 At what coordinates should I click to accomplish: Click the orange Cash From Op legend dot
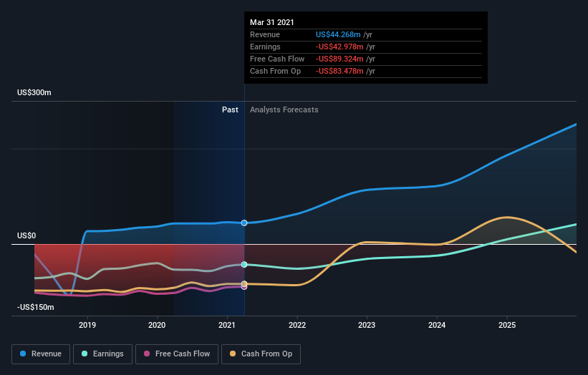click(233, 354)
